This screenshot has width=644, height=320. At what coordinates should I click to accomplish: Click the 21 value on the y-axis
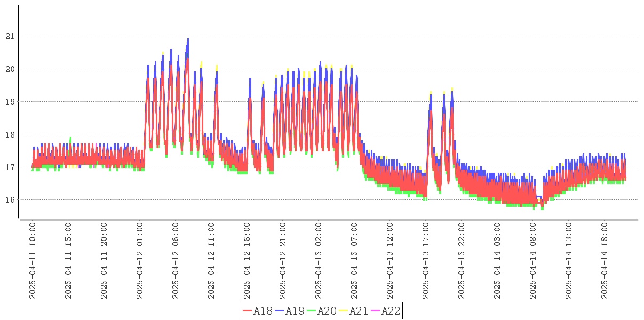pos(10,36)
